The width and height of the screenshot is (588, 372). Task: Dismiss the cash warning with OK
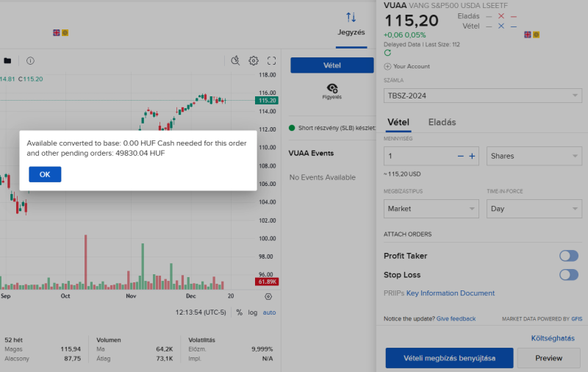pos(45,174)
